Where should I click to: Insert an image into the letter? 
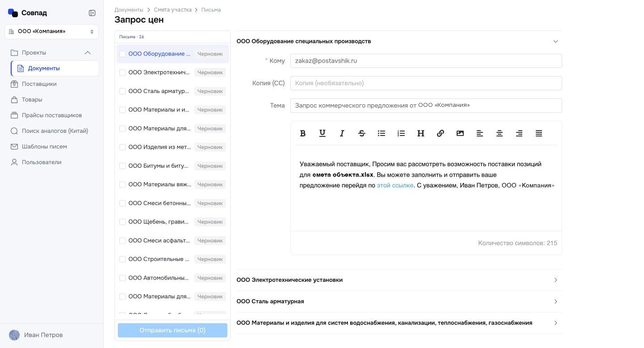460,133
